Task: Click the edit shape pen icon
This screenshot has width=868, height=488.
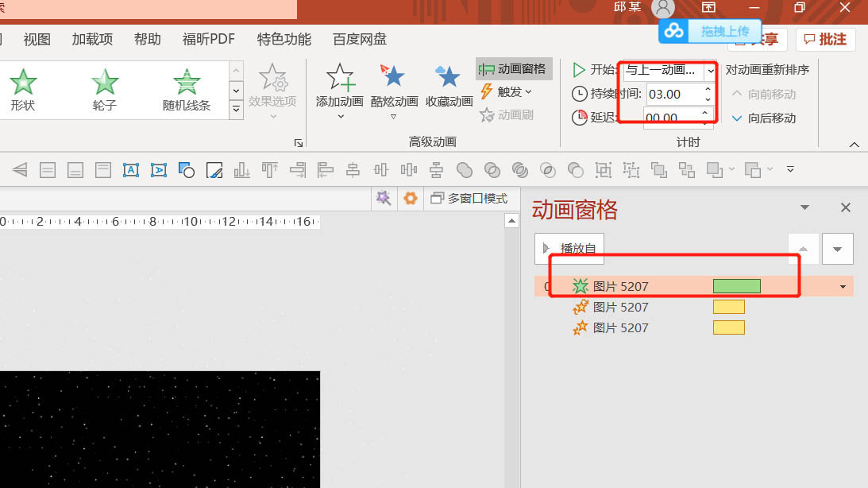Action: coord(214,170)
